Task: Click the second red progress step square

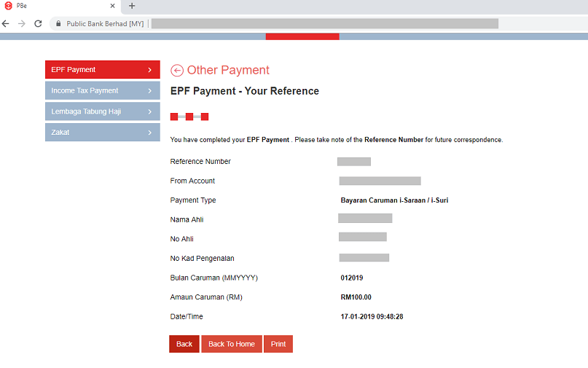Action: tap(189, 117)
